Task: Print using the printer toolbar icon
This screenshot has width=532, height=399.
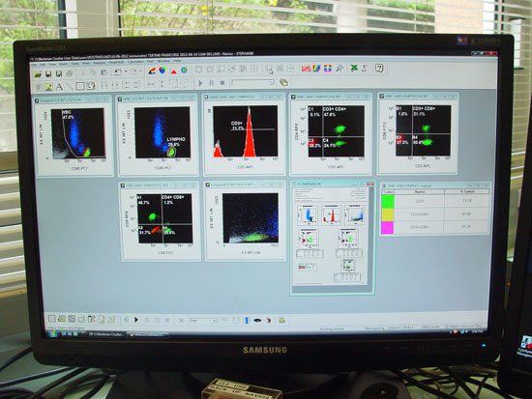Action: (70, 73)
